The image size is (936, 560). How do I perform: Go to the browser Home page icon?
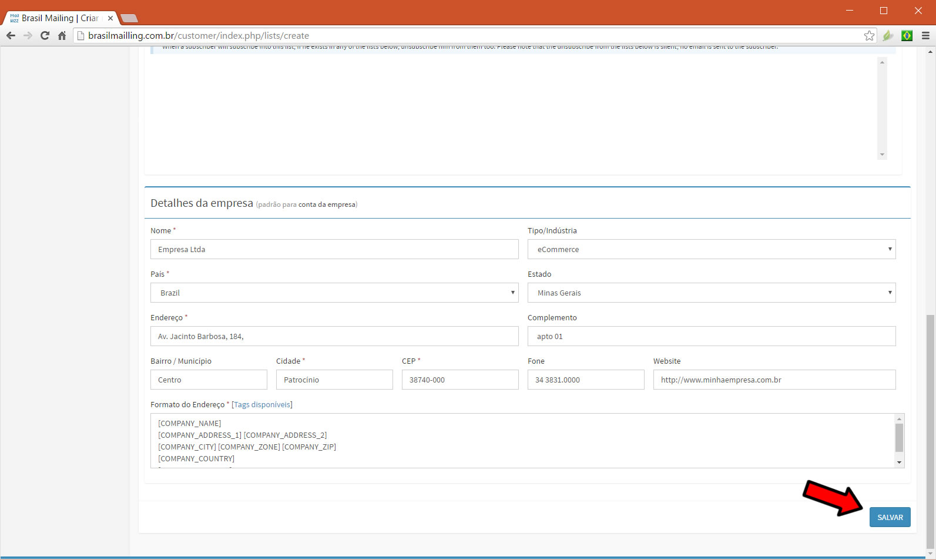click(x=62, y=36)
